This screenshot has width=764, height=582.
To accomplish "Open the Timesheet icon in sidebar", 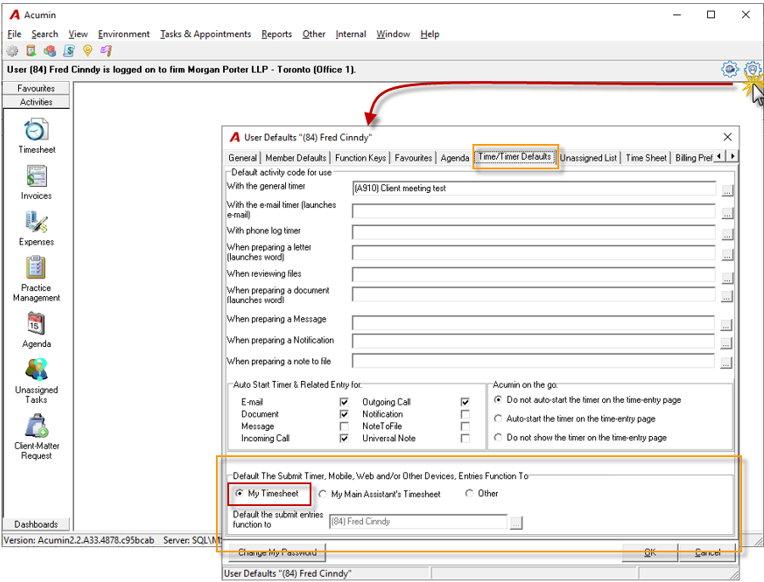I will (36, 130).
